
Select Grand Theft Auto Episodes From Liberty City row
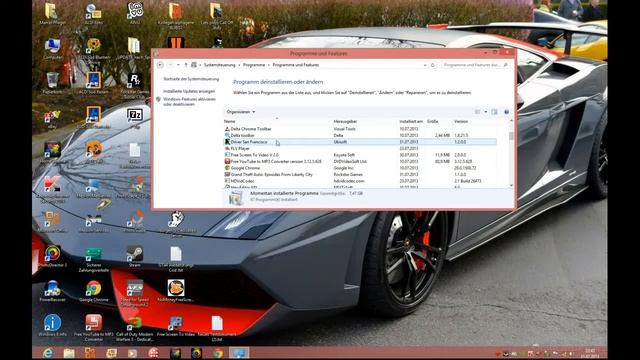(360, 175)
